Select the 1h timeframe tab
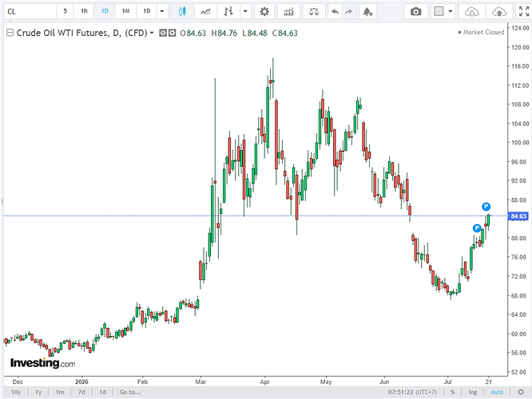 84,11
